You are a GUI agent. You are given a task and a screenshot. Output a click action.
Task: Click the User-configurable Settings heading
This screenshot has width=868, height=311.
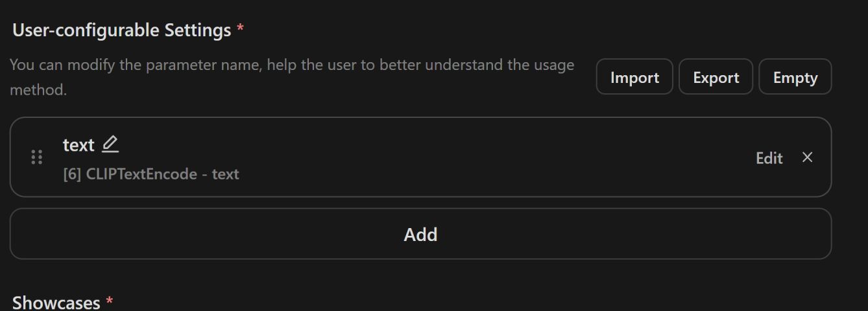(122, 30)
